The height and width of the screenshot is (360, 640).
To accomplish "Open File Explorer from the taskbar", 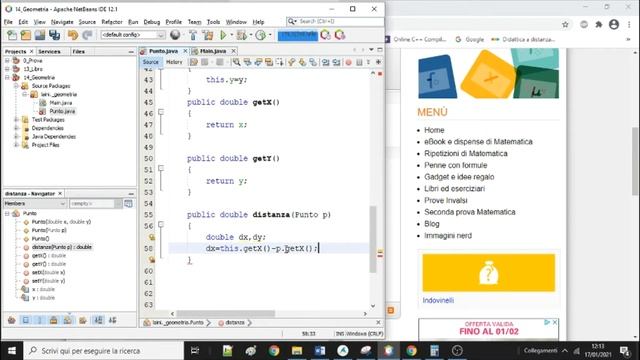I will click(297, 350).
